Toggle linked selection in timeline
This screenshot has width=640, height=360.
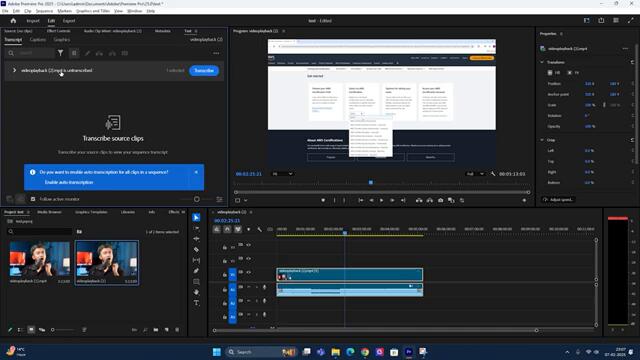pos(238,229)
